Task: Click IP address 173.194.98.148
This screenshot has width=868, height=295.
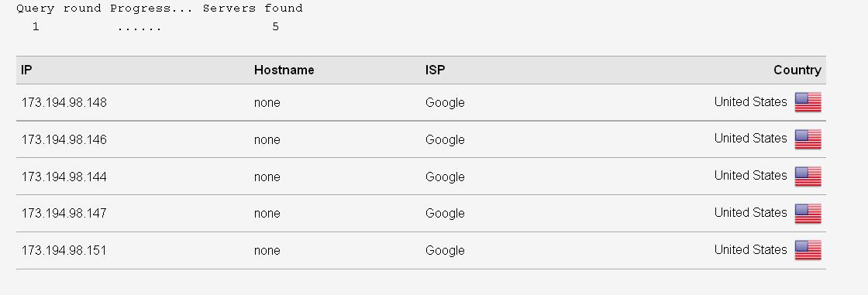Action: [x=64, y=102]
